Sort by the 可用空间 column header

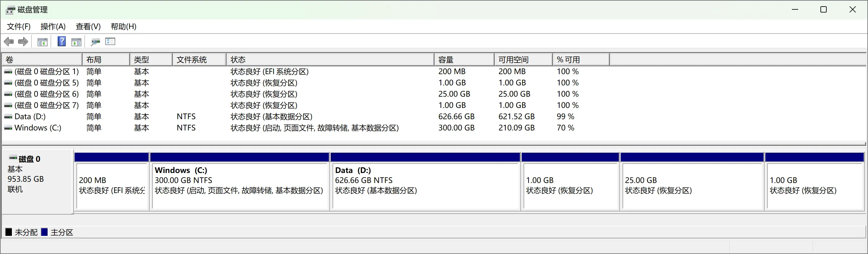pyautogui.click(x=524, y=59)
